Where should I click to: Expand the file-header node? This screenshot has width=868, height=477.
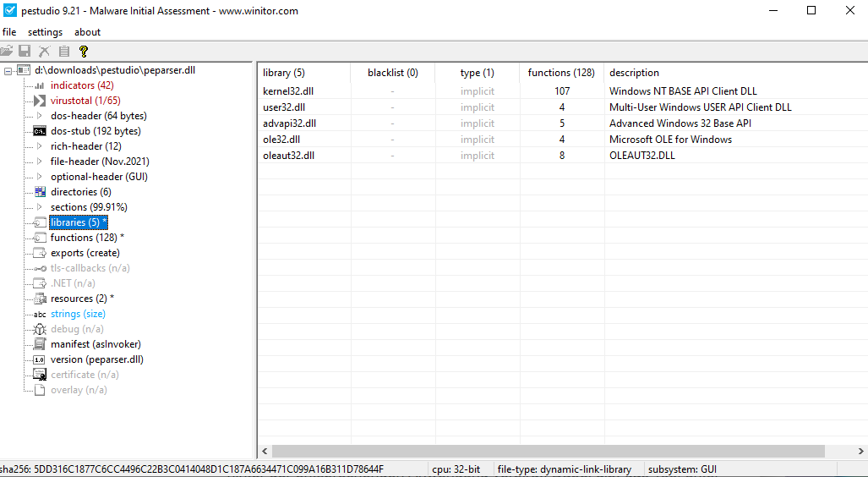point(40,162)
